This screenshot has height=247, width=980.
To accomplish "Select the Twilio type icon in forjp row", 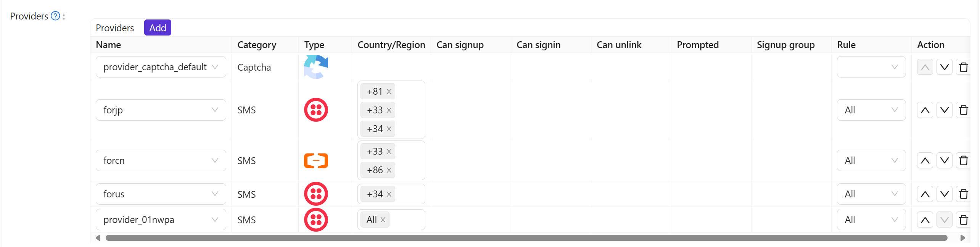I will pyautogui.click(x=315, y=110).
